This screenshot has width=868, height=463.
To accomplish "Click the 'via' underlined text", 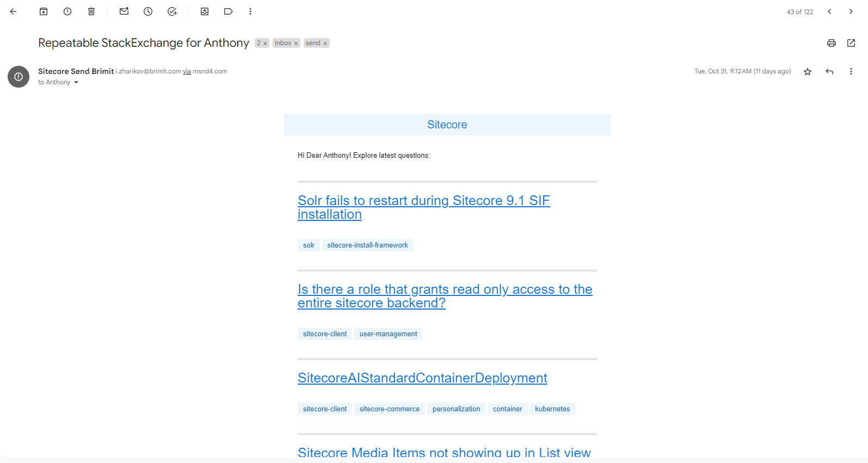I will point(187,71).
